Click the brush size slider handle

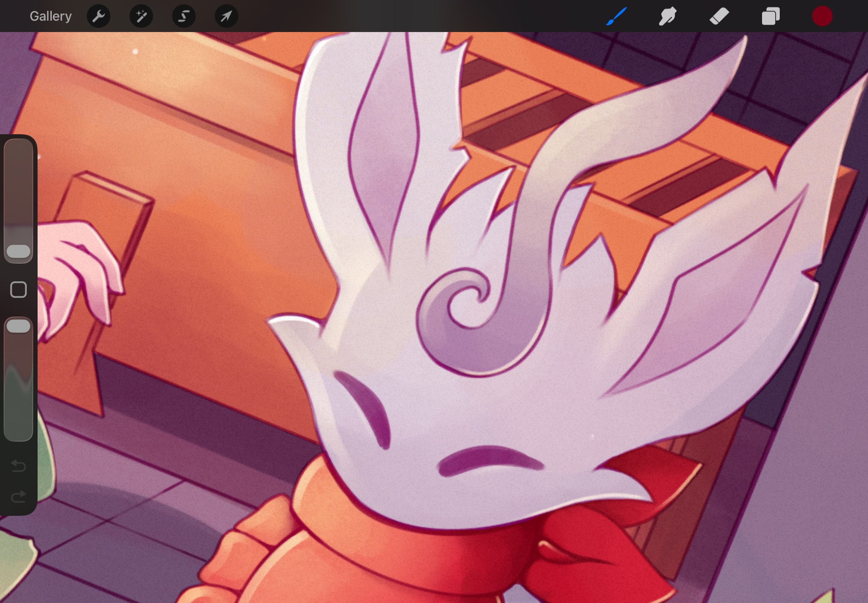[x=18, y=251]
